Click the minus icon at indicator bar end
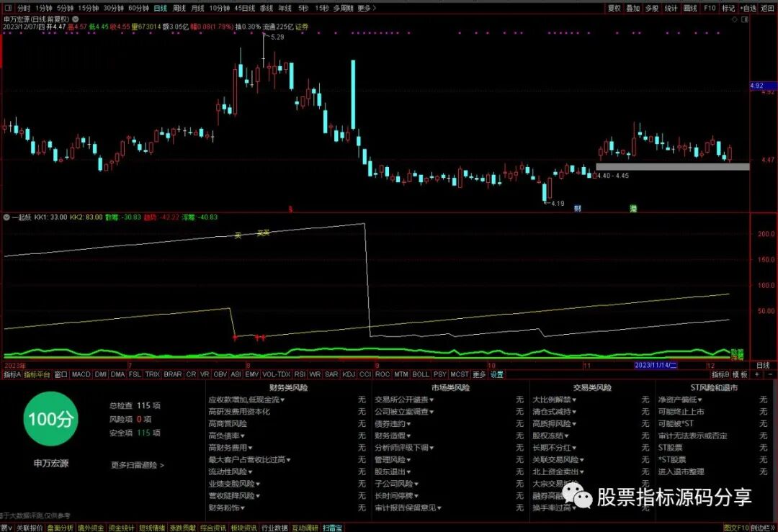Screen dimensions: 778x532 click(770, 374)
